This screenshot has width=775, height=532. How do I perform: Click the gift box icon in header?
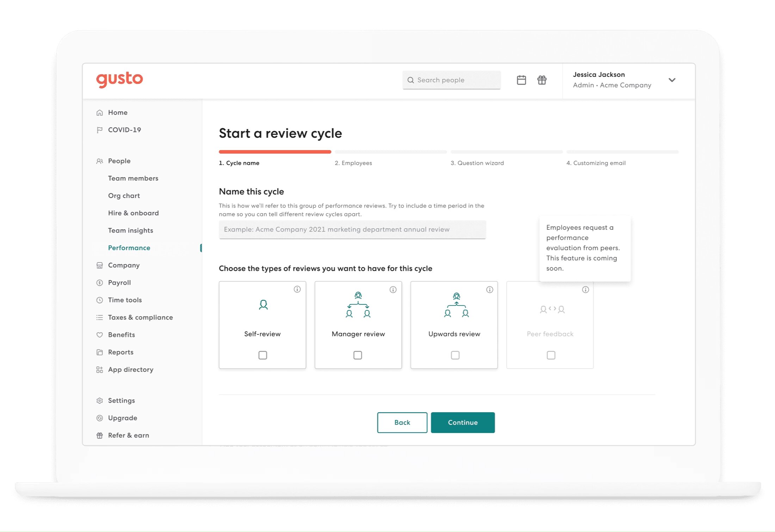click(542, 80)
